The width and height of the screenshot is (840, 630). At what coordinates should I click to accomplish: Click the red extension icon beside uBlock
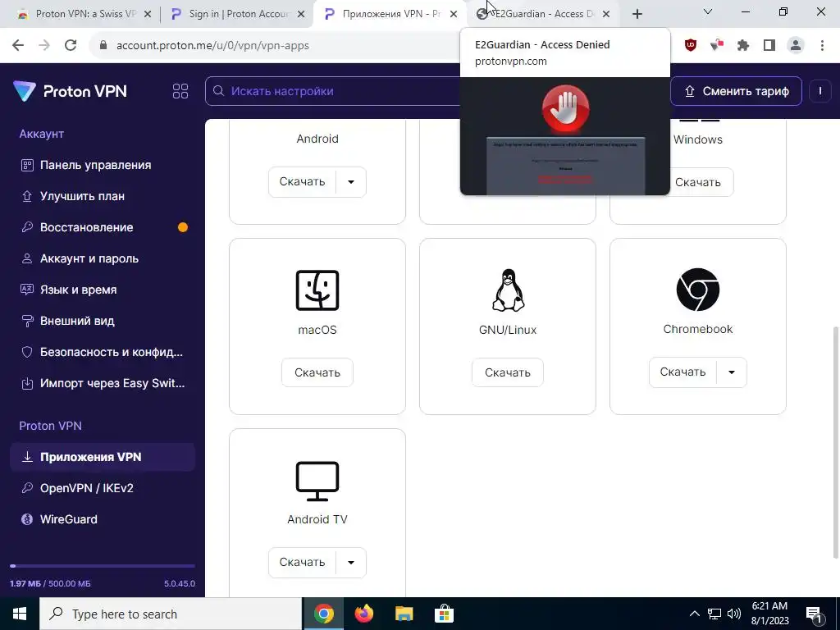(x=716, y=46)
